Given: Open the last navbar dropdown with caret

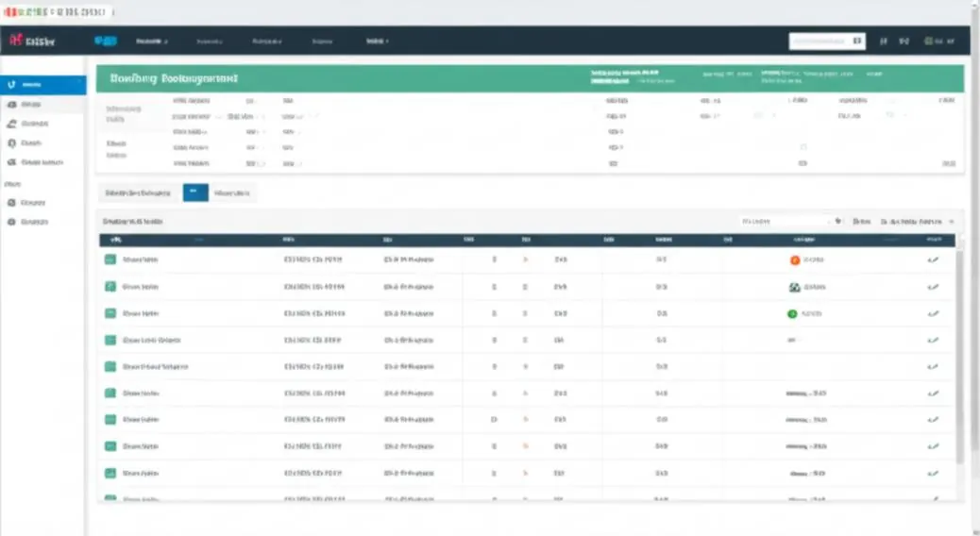Looking at the screenshot, I should click(x=378, y=42).
